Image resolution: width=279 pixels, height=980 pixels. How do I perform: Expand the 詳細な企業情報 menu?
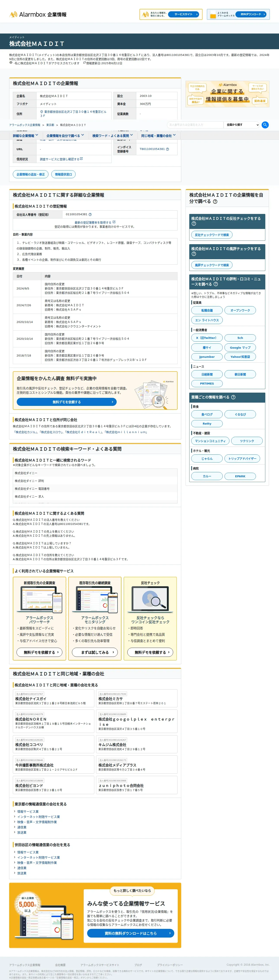[25, 135]
